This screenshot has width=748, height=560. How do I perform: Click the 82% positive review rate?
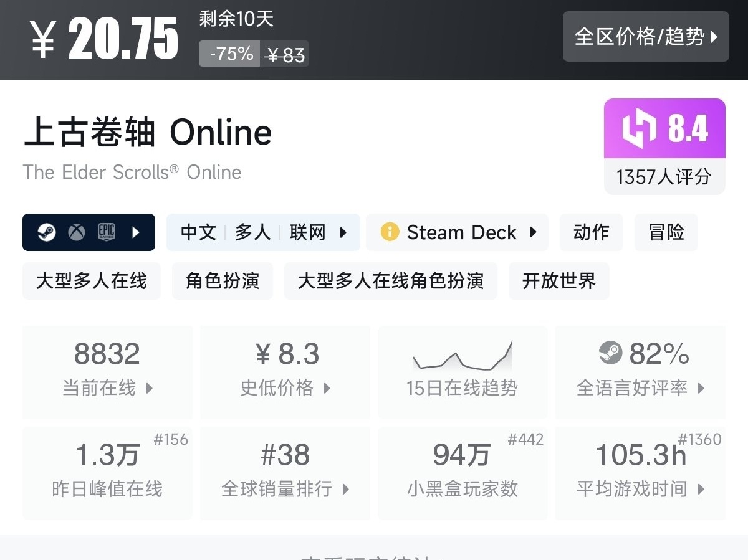pos(659,353)
